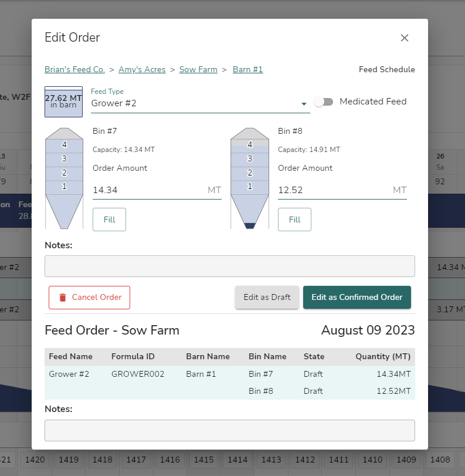Open the Sow Farm breadcrumb link
Screen dimensions: 465x476
(198, 69)
